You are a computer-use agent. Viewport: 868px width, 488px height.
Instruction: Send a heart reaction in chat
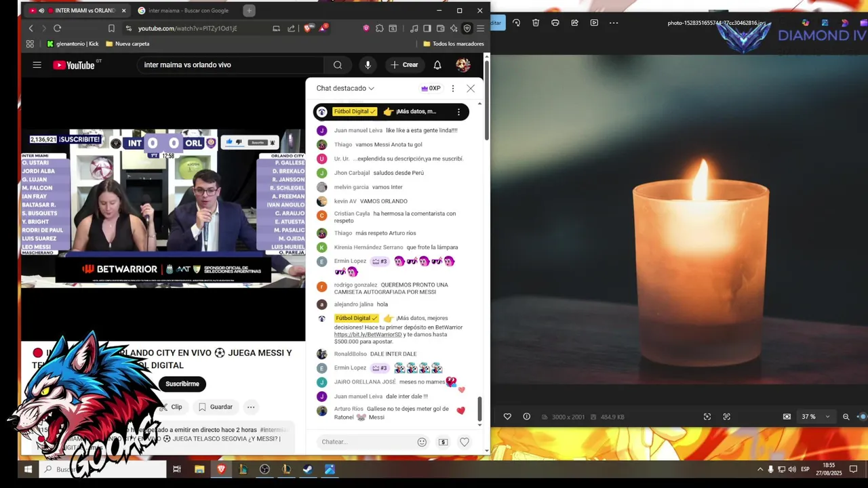click(465, 442)
